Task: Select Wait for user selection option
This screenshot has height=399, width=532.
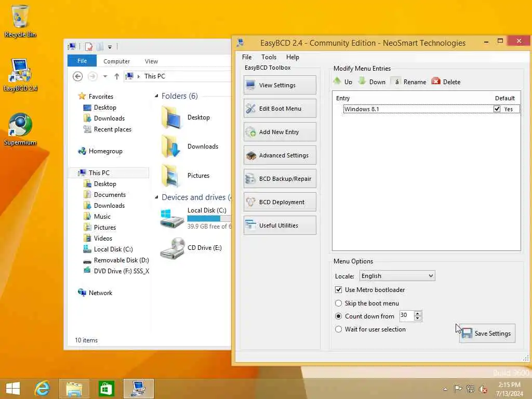Action: click(x=338, y=329)
